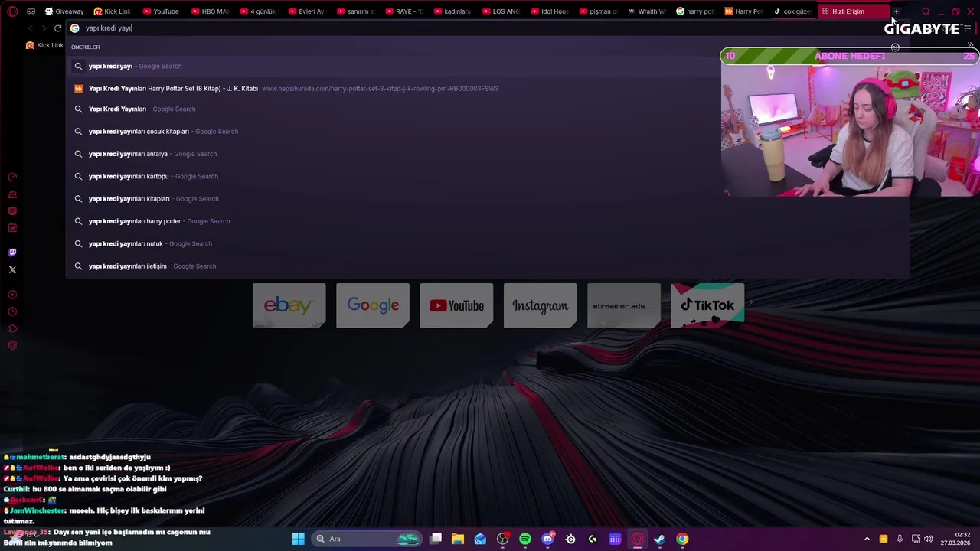Viewport: 980px width, 551px height.
Task: Select the 'yayınları nutuk' suggestion
Action: 487,243
